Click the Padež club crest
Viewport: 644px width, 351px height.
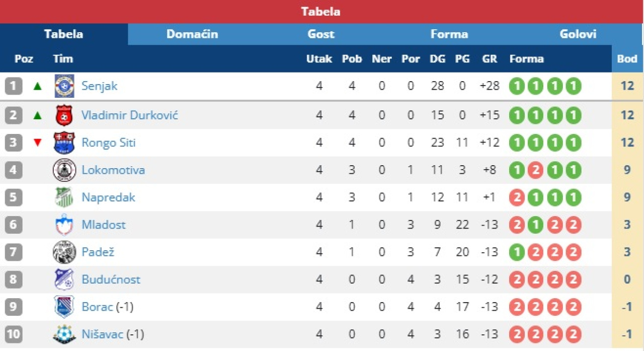64,252
